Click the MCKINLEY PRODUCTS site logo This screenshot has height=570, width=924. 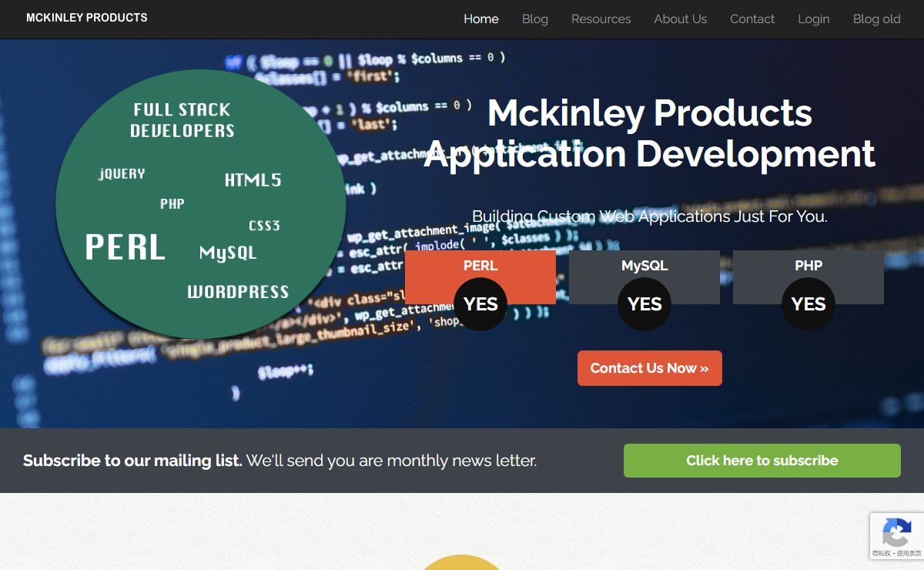[87, 18]
